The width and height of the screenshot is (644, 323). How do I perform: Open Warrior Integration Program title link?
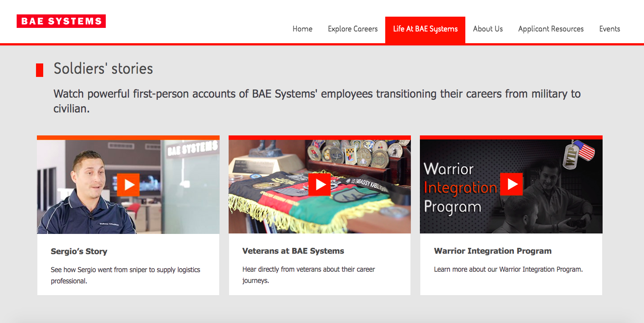coord(493,251)
